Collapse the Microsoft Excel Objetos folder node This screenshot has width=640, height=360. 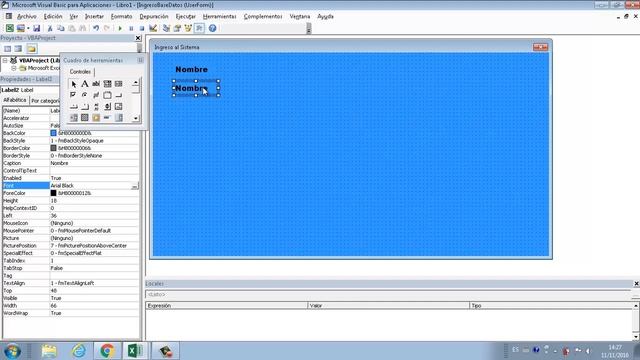tap(13, 68)
